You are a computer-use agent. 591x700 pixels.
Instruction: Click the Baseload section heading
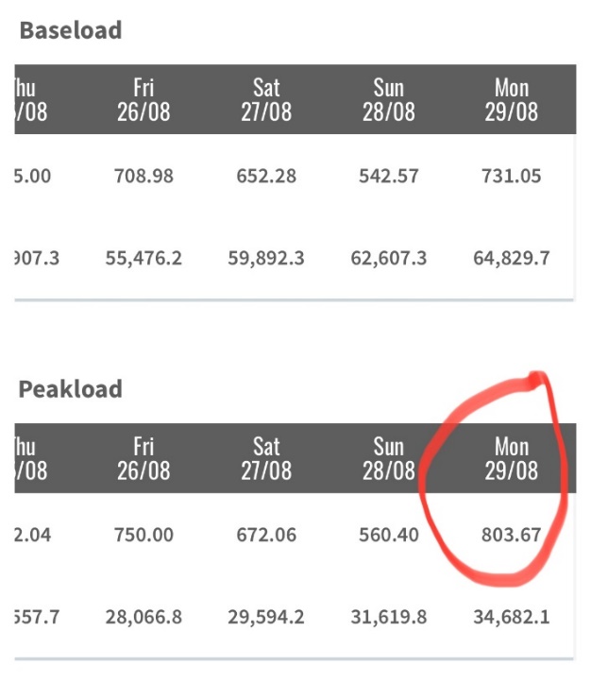click(71, 30)
